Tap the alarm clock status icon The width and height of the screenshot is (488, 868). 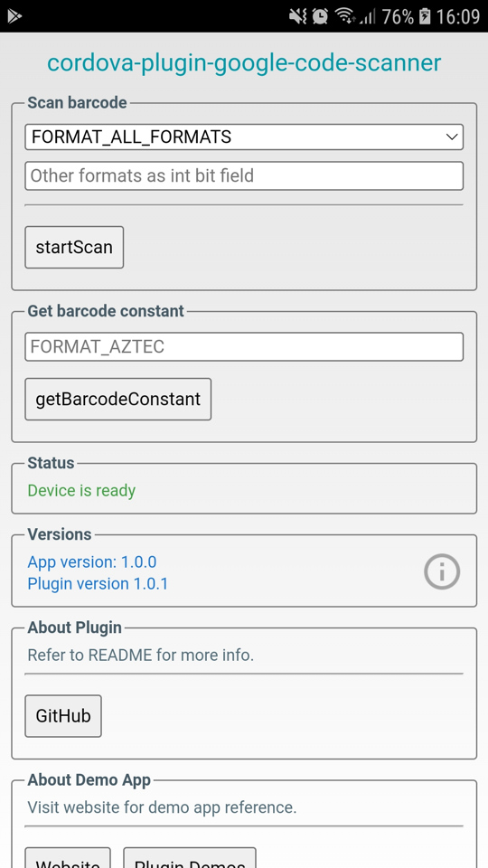tap(320, 16)
